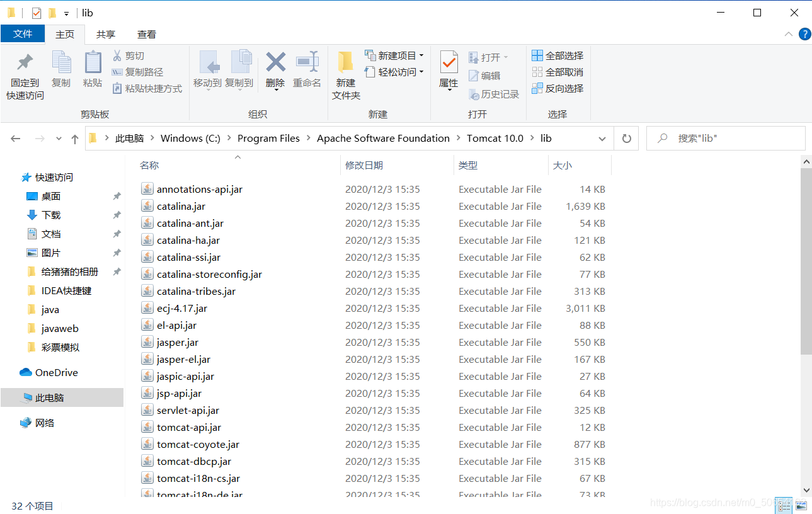Open the quick access toolbar customize arrow
812x514 pixels.
click(66, 13)
